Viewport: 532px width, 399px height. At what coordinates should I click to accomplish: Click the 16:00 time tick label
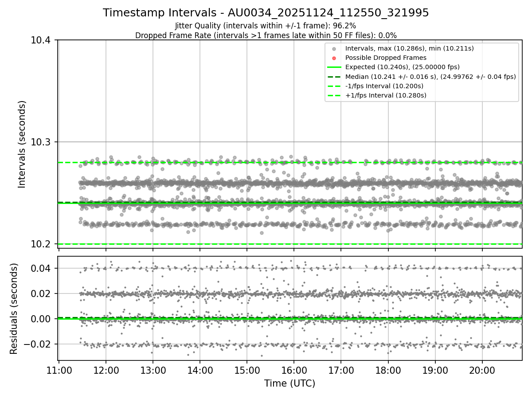click(294, 370)
